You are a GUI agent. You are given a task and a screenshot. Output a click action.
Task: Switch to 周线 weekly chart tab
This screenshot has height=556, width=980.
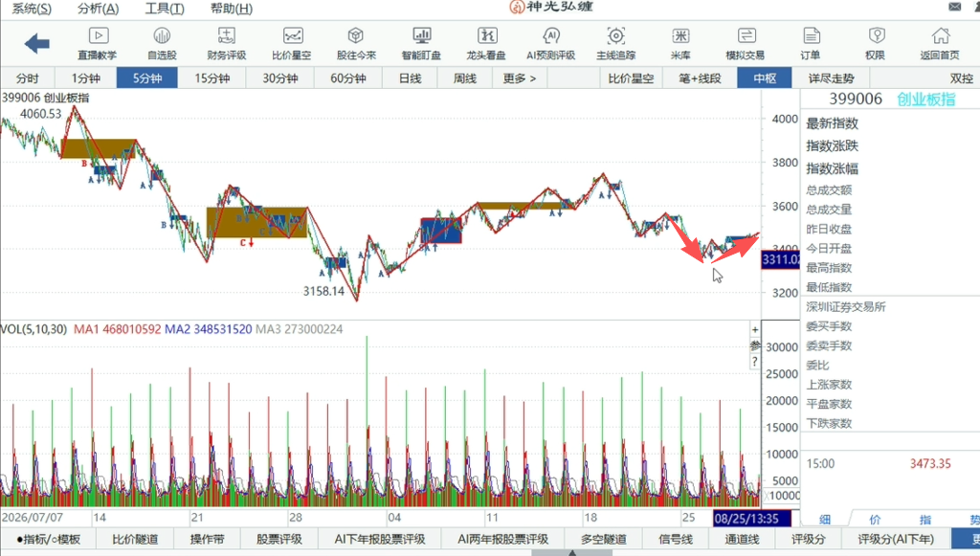point(465,78)
